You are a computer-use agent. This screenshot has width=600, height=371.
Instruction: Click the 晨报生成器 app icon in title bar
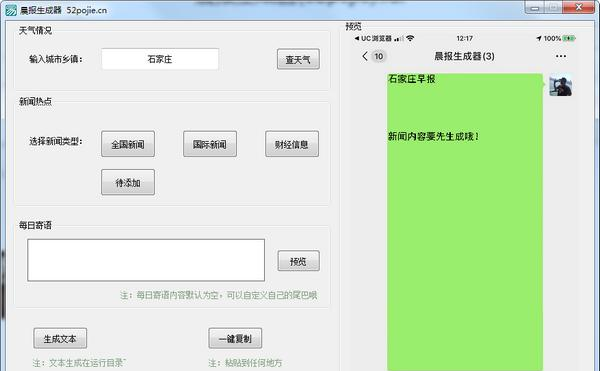pyautogui.click(x=11, y=10)
